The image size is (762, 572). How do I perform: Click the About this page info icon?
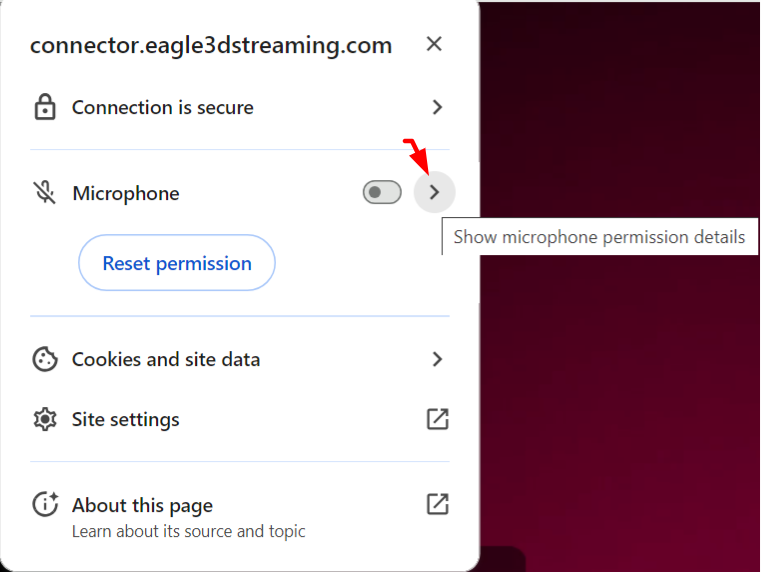[x=45, y=504]
